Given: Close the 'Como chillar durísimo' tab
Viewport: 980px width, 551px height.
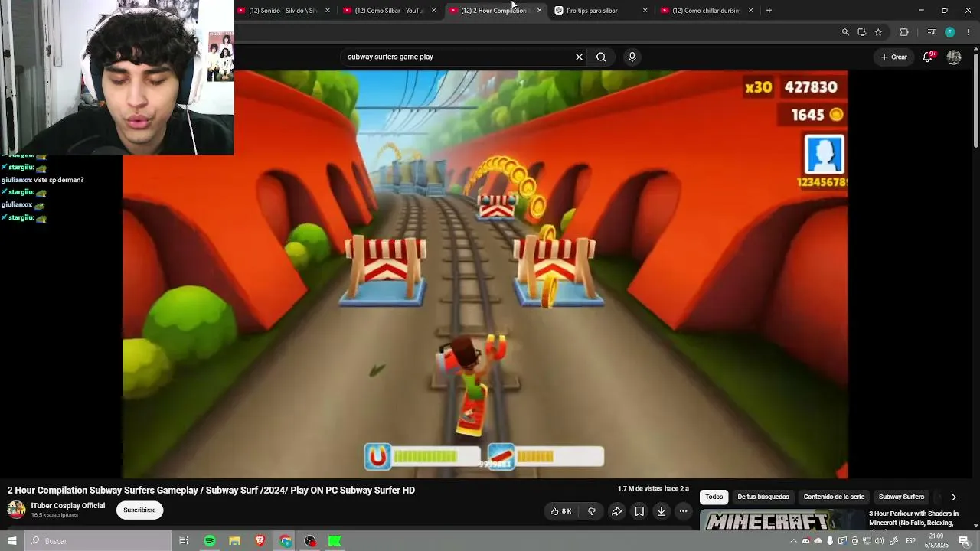Looking at the screenshot, I should 750,11.
